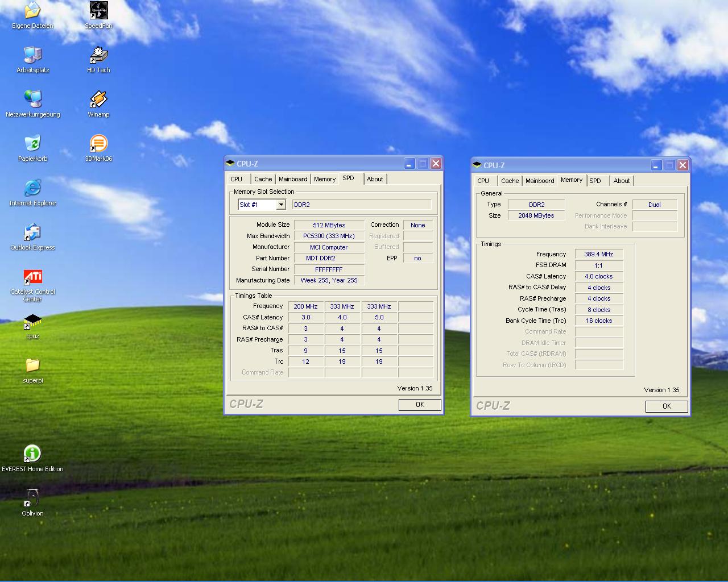Click the Channels # value Dual
The image size is (728, 582).
tap(655, 205)
